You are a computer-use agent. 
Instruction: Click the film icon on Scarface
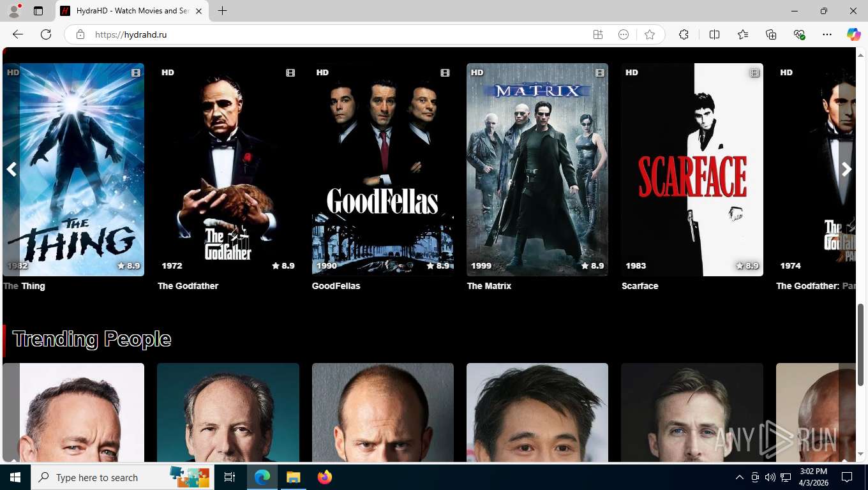tap(754, 73)
